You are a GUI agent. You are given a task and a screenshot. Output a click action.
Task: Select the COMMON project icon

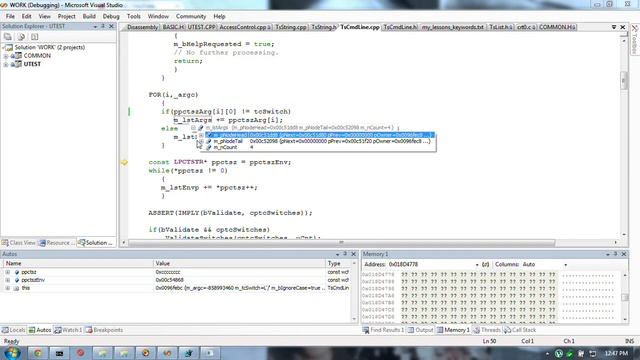(18, 56)
